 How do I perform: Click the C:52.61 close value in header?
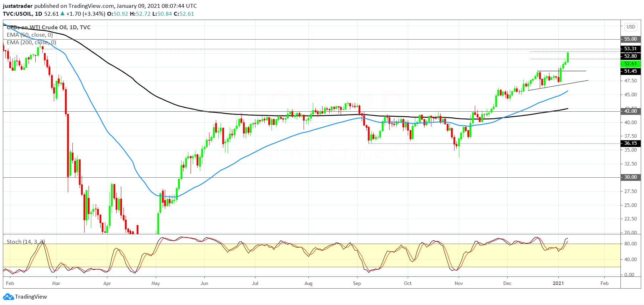[184, 14]
